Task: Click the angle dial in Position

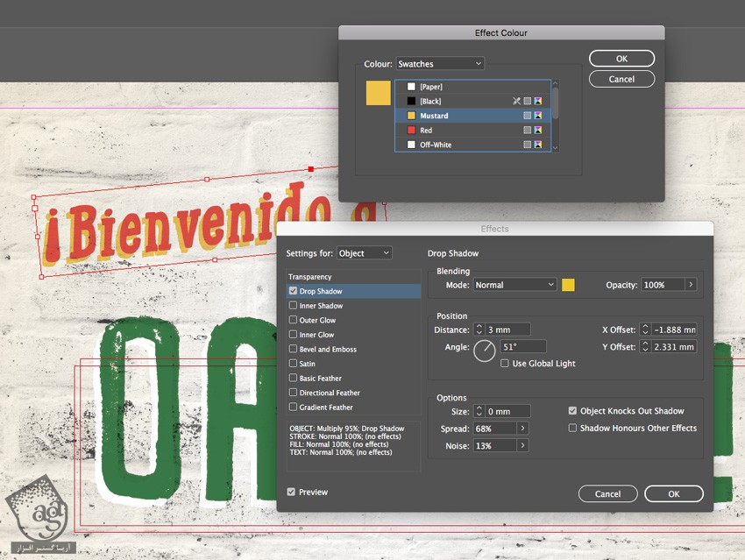Action: [x=484, y=352]
